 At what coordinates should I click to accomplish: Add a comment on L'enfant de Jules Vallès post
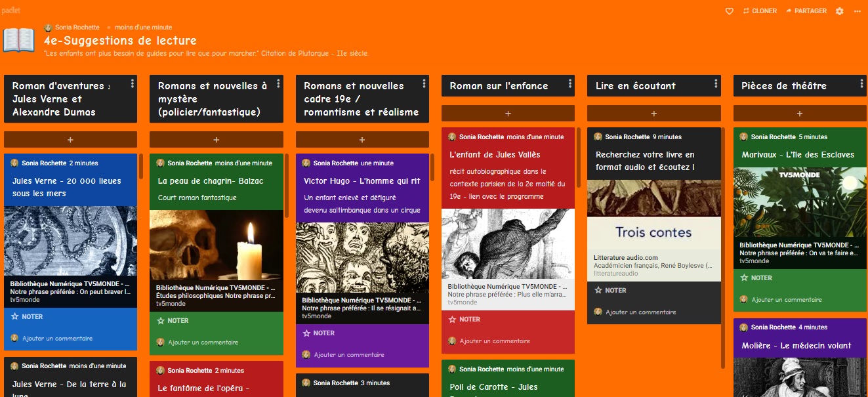[495, 341]
